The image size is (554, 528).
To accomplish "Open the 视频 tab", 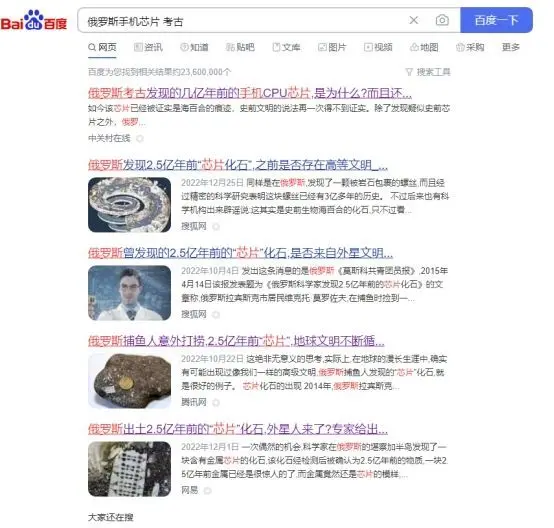I will click(378, 47).
